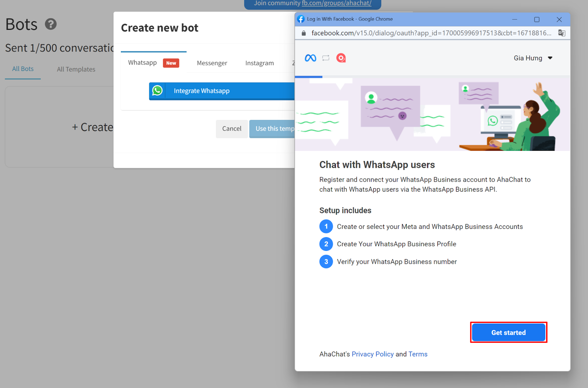Click the 'Bots' page heading
The width and height of the screenshot is (588, 388).
(21, 25)
